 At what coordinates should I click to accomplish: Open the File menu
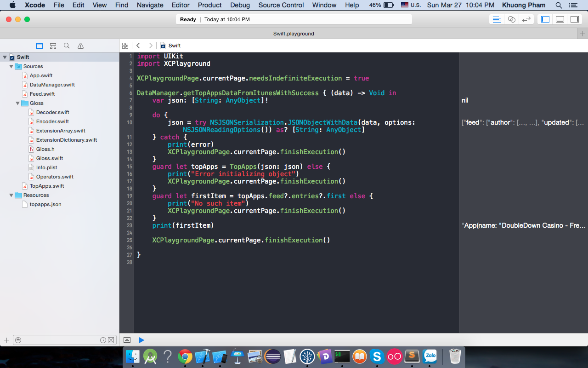pos(59,5)
